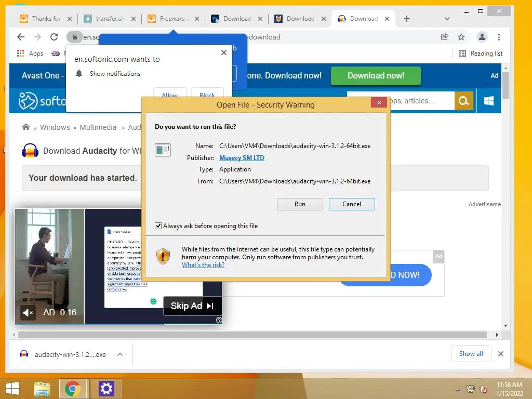Open the Windows platform selector icon
The height and width of the screenshot is (399, 532).
(x=488, y=101)
